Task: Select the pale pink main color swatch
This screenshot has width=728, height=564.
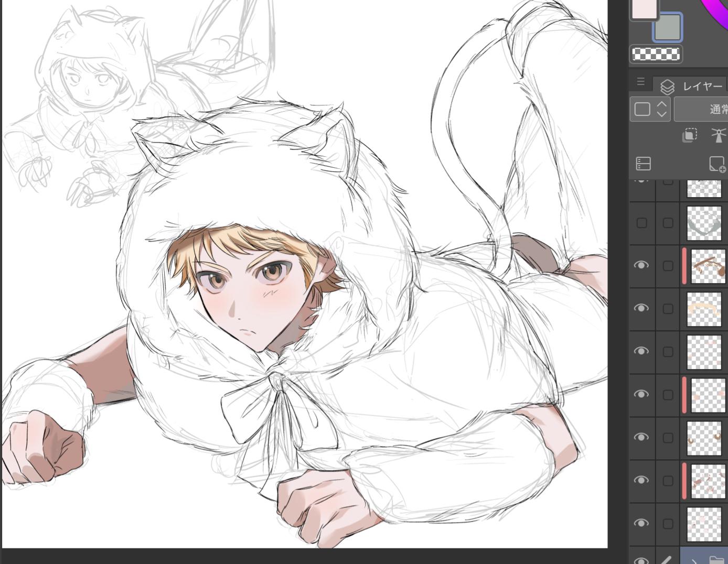Action: 644,9
